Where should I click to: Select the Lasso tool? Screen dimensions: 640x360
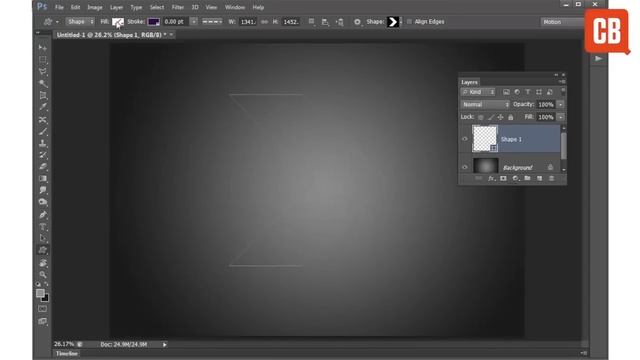point(42,71)
